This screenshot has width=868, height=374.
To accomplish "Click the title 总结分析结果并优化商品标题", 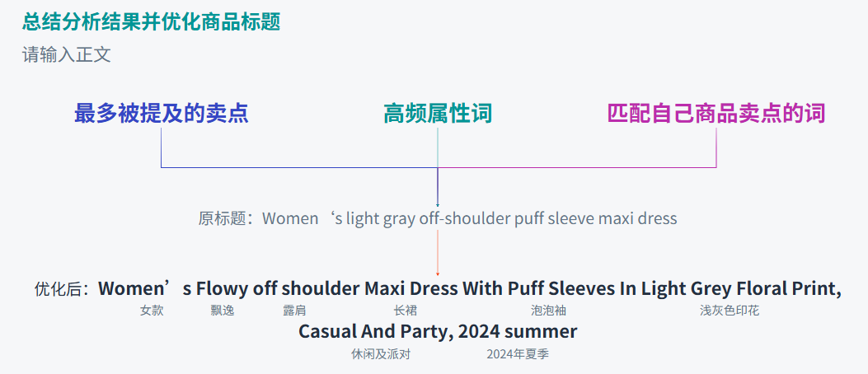I will click(x=152, y=22).
